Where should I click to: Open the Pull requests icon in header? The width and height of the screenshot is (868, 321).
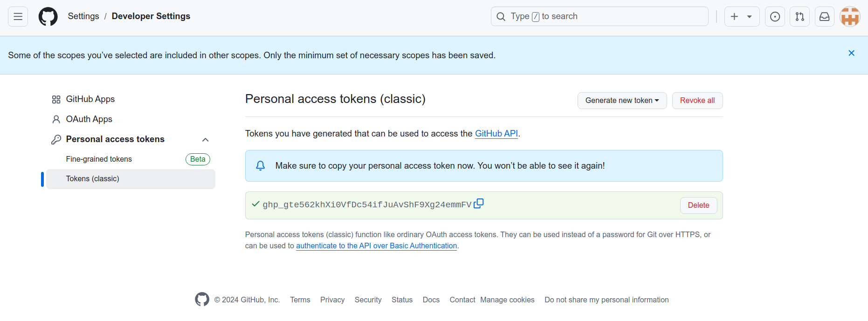tap(799, 17)
